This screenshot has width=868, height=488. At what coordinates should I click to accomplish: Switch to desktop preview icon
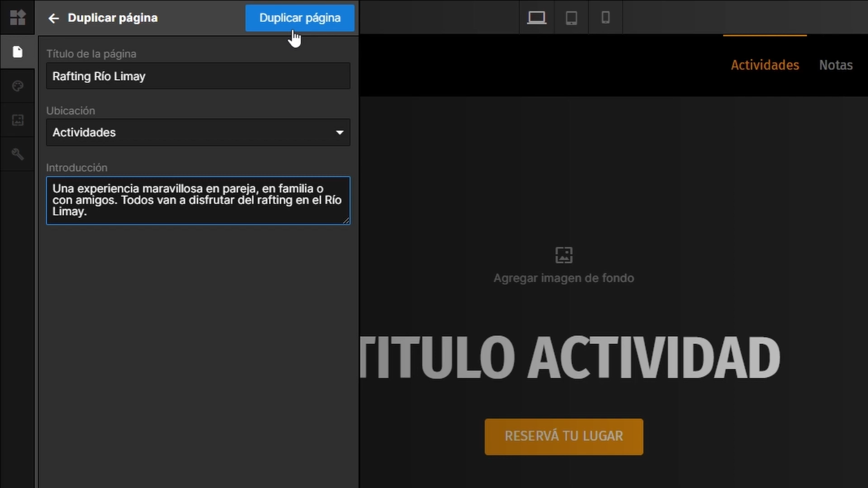coord(537,18)
